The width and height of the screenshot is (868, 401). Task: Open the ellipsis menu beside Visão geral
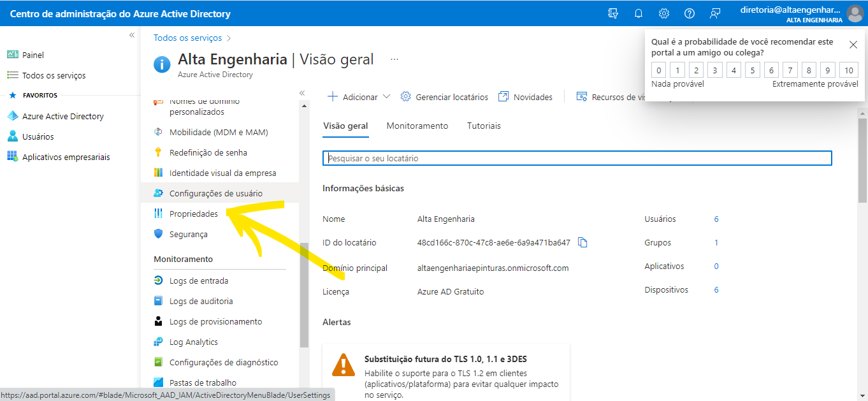(394, 59)
